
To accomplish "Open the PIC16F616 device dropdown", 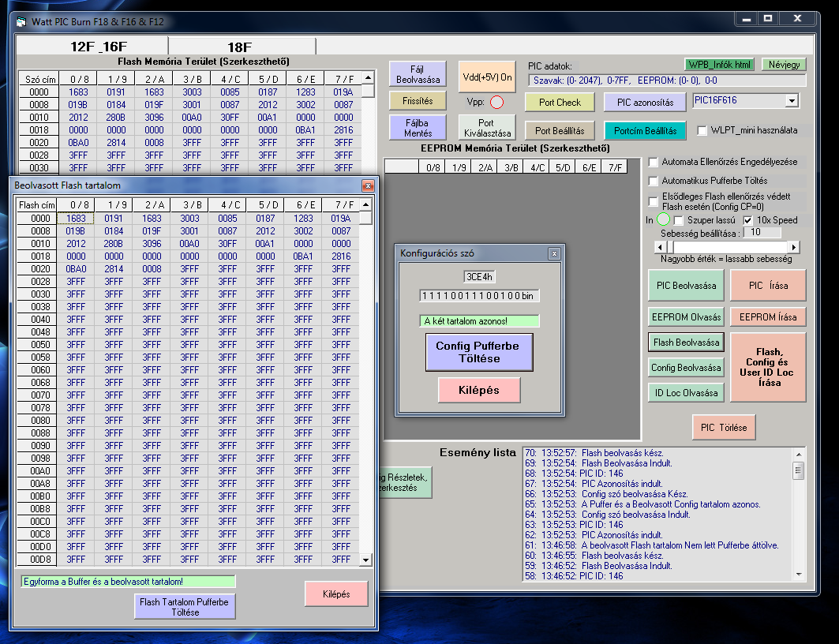I will 792,101.
